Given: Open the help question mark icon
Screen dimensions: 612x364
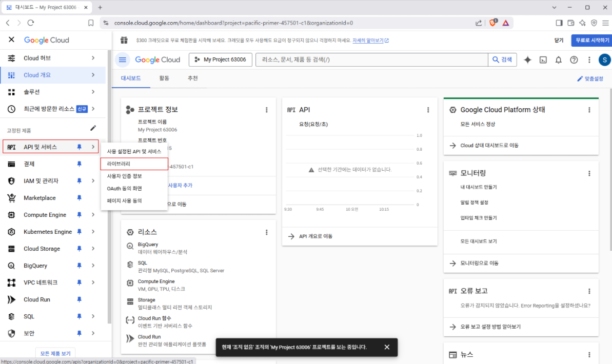Looking at the screenshot, I should (574, 59).
